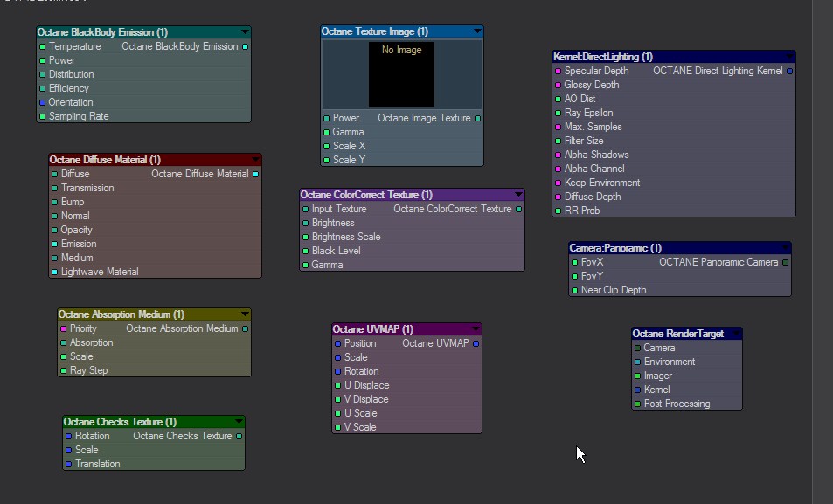Click the Environment socket on RenderTarget
Screen dimensions: 833x504
point(637,362)
